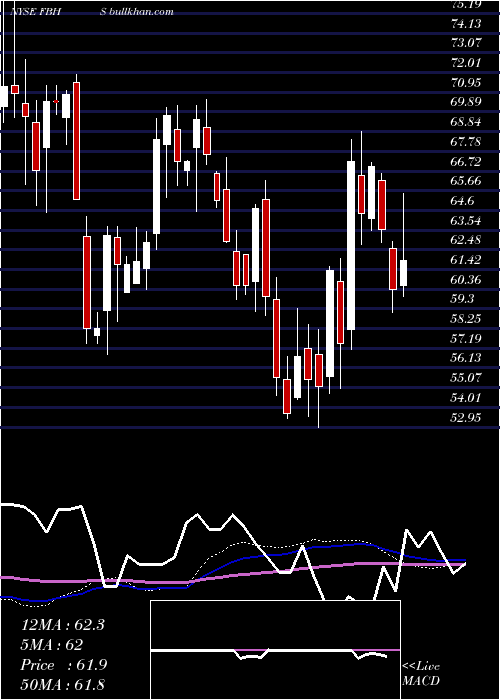The height and width of the screenshot is (700, 500).
Task: Click the 64.6 price axis label
Action: (x=462, y=200)
